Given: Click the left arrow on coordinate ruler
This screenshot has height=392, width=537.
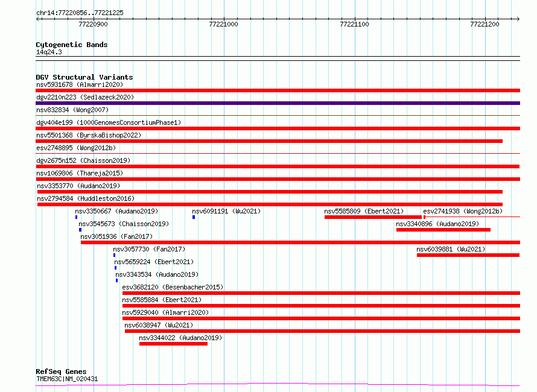Looking at the screenshot, I should 37,19.
